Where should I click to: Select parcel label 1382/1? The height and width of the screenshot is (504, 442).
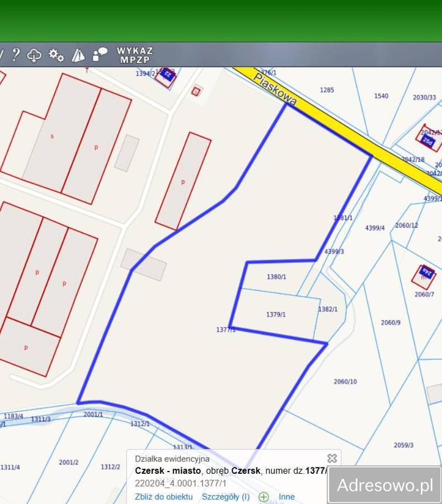(x=328, y=309)
